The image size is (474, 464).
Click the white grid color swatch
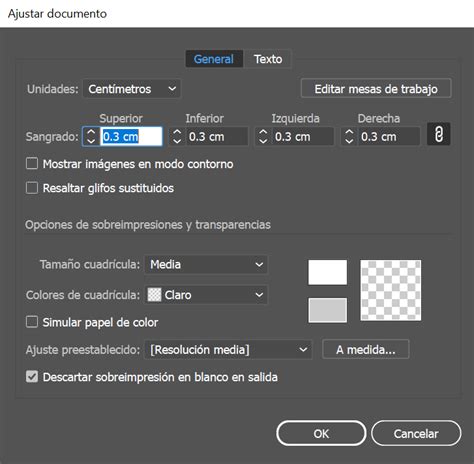click(327, 272)
